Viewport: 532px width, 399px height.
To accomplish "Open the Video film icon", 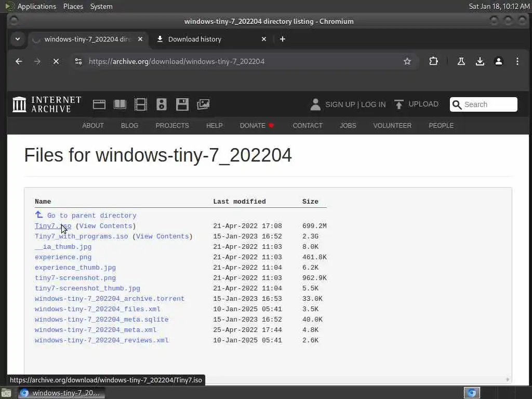I will point(140,104).
